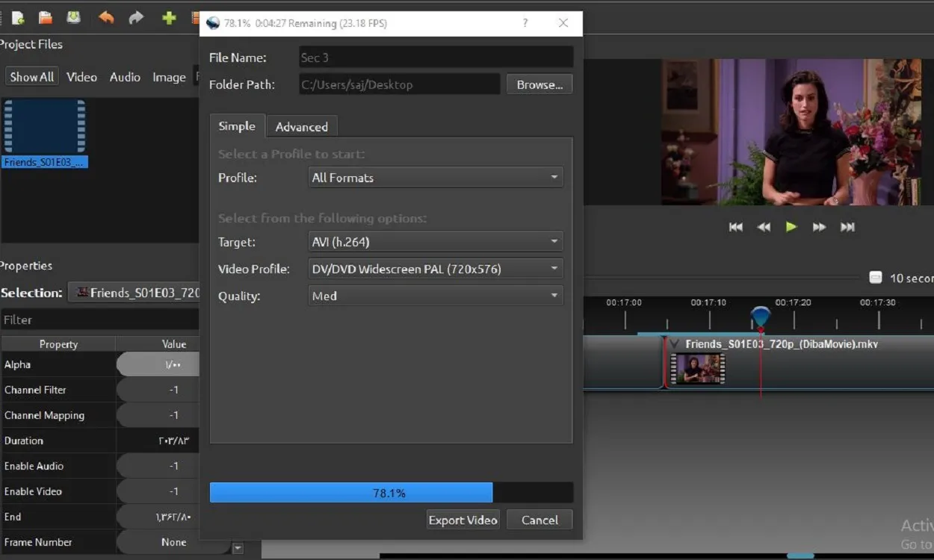Expand the Target dropdown set to AVI (h.264)

436,242
